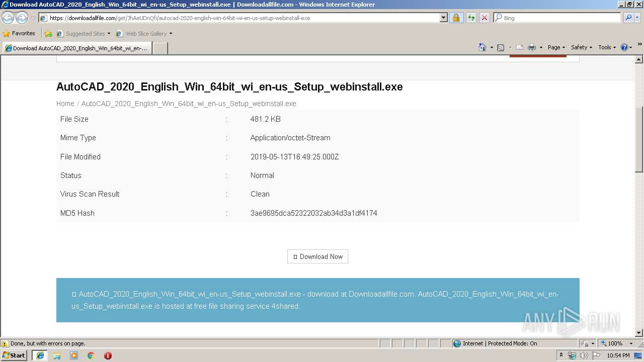
Task: Click the file size value 481.2 KB
Action: (x=266, y=119)
